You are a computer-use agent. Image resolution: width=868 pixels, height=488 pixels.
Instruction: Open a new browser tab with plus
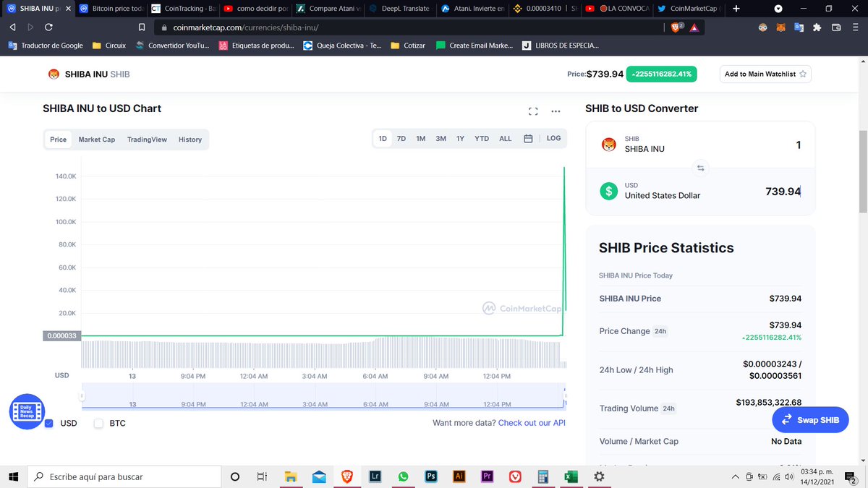click(x=736, y=9)
